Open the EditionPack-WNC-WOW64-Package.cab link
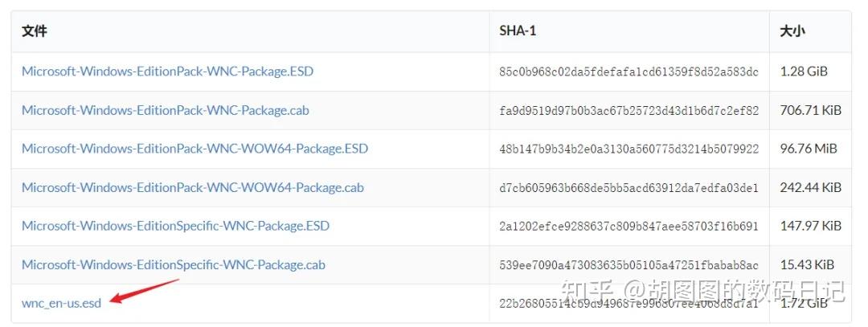The image size is (868, 327). point(192,187)
